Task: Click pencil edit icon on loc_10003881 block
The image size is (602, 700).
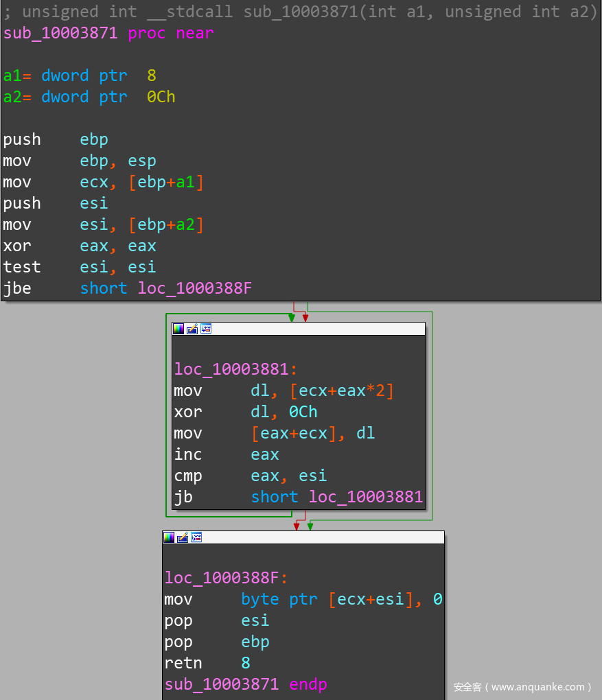Action: pyautogui.click(x=192, y=329)
